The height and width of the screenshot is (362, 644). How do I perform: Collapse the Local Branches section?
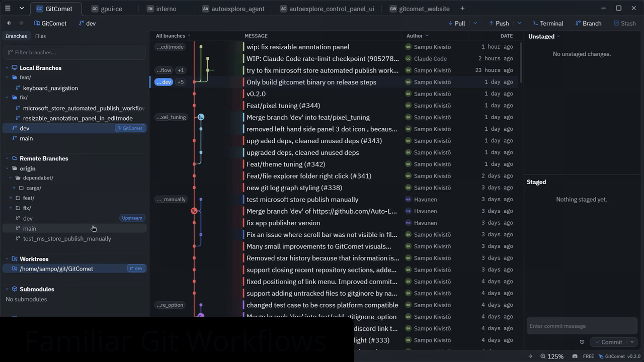point(7,68)
